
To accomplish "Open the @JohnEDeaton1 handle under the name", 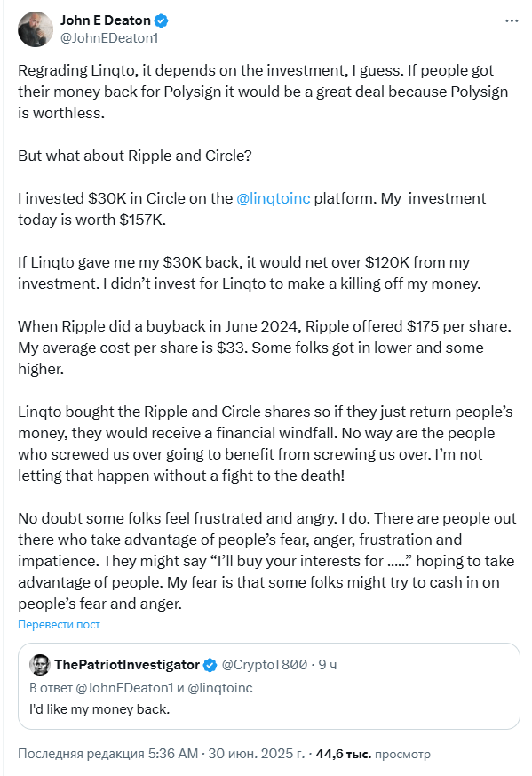I will tap(109, 38).
